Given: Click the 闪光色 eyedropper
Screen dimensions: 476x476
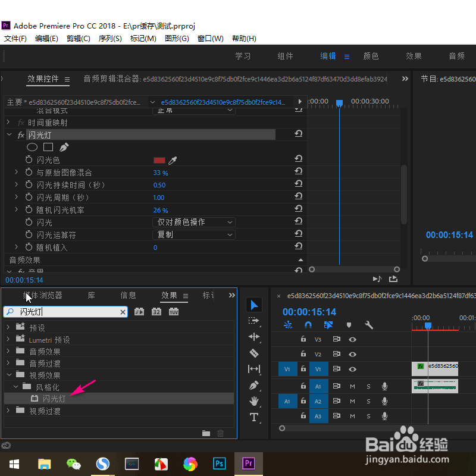Looking at the screenshot, I should click(173, 160).
